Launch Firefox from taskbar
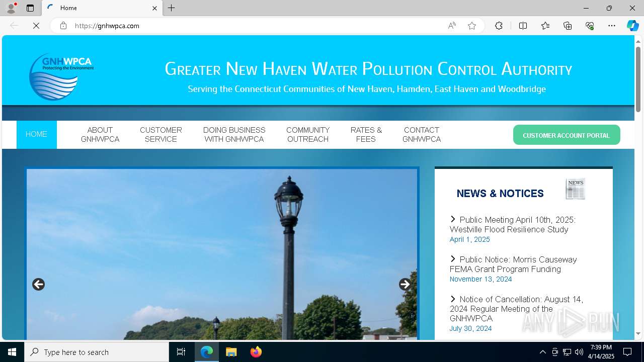This screenshot has height=362, width=644. (256, 352)
